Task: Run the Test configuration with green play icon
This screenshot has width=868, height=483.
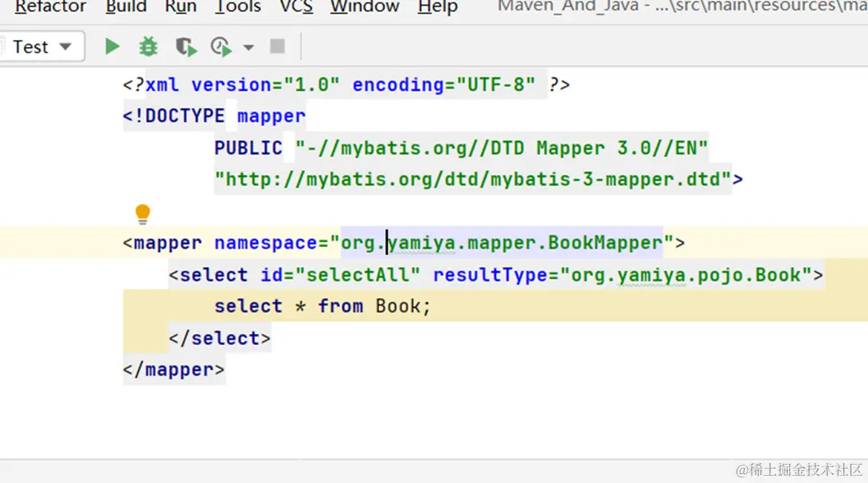Action: click(112, 46)
